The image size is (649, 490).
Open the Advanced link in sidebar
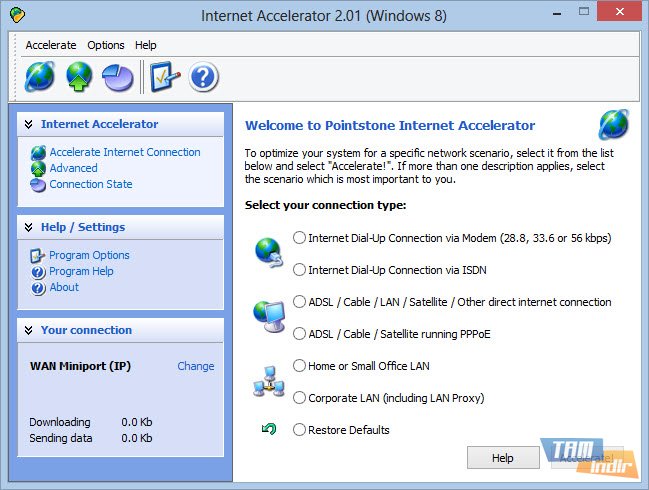pyautogui.click(x=74, y=168)
